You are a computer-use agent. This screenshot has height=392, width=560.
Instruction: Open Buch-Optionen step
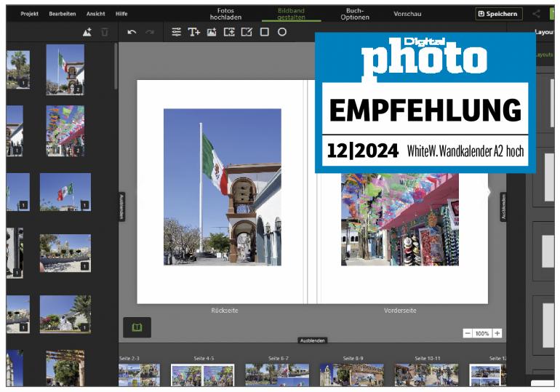355,14
